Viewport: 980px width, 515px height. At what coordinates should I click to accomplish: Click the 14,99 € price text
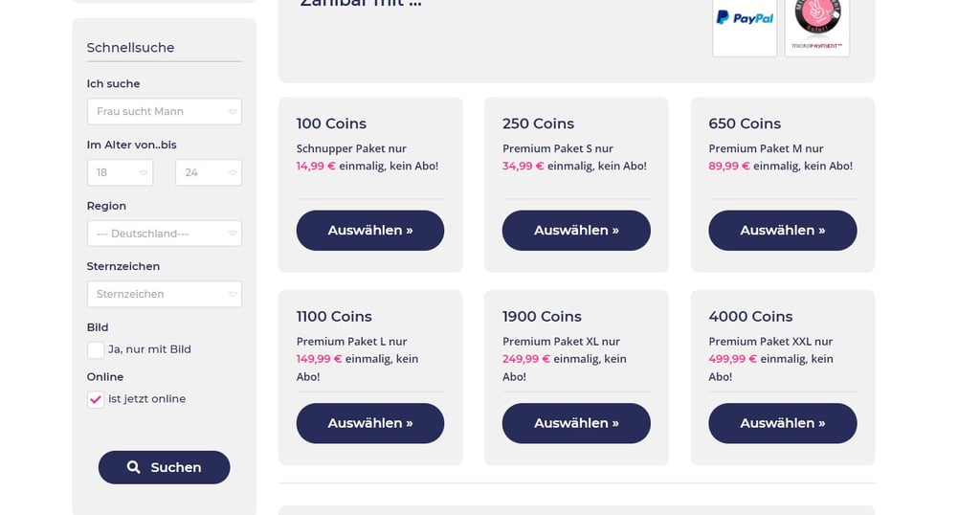click(x=316, y=166)
